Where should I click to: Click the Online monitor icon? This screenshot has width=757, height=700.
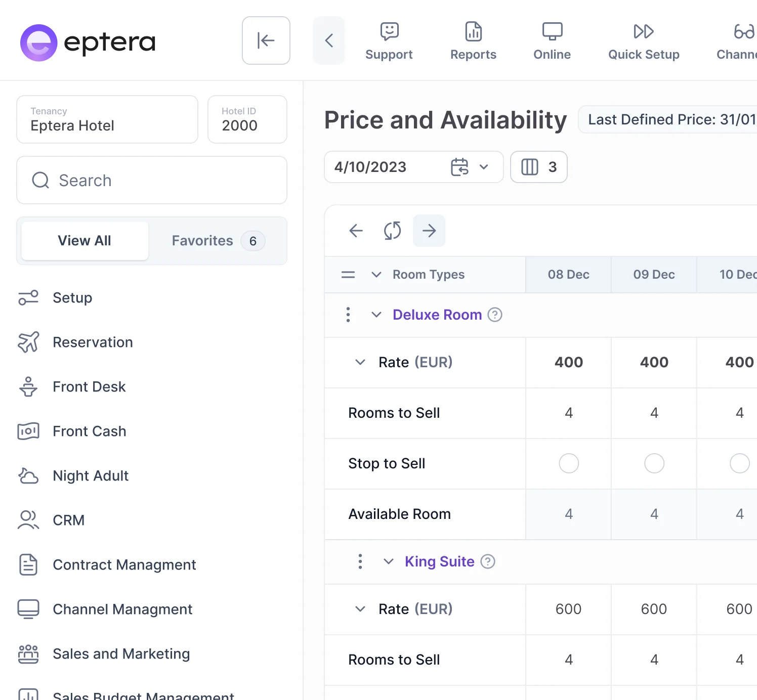click(552, 31)
